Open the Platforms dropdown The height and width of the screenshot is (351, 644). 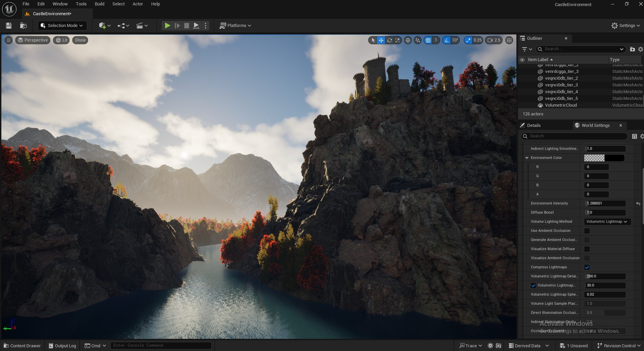[x=235, y=26]
